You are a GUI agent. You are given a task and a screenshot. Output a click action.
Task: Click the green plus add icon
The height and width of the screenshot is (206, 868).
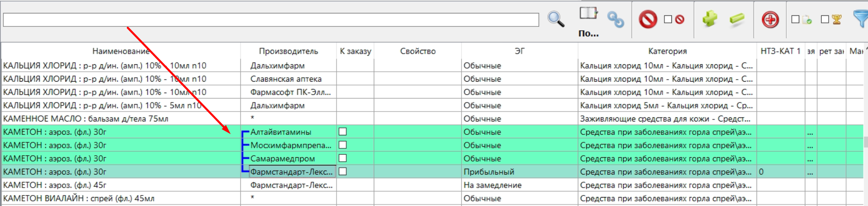(710, 19)
